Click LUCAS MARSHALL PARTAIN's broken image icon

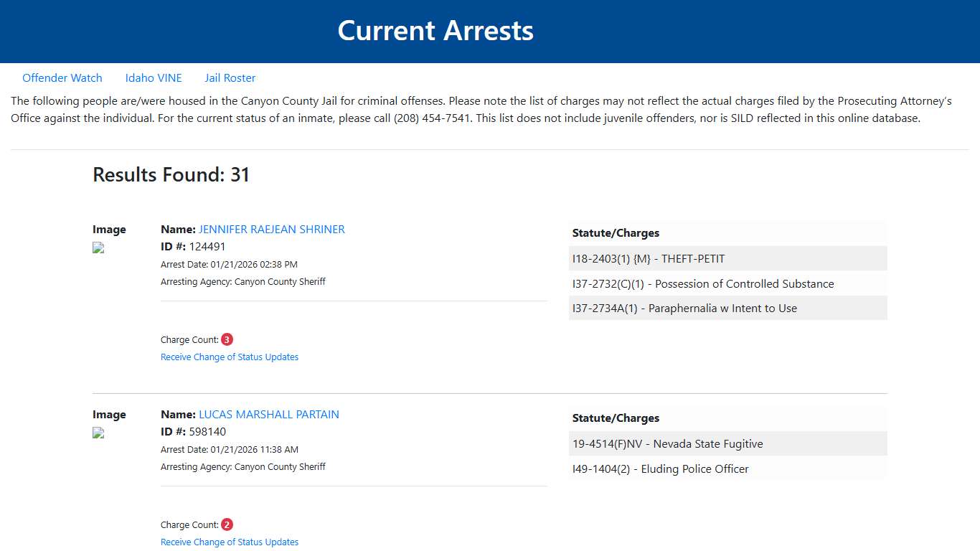pyautogui.click(x=98, y=433)
